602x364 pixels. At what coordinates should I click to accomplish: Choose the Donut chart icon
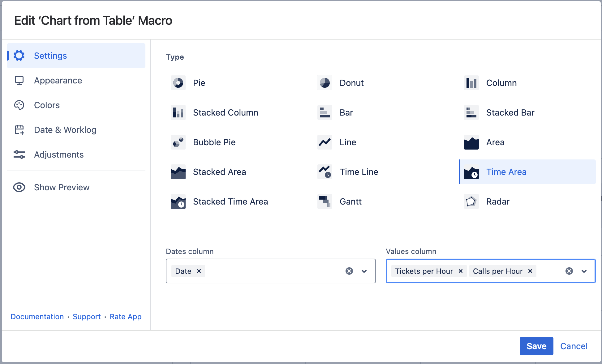(x=325, y=83)
